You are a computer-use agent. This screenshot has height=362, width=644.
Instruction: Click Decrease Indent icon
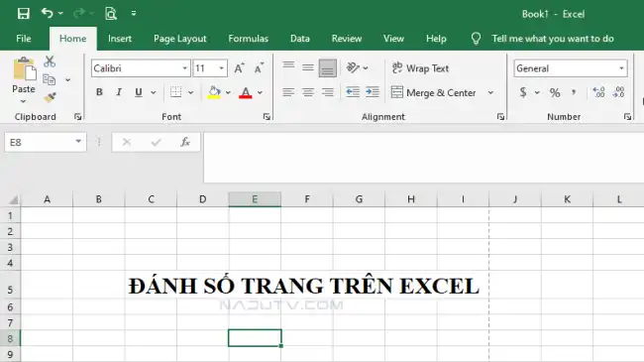(353, 92)
